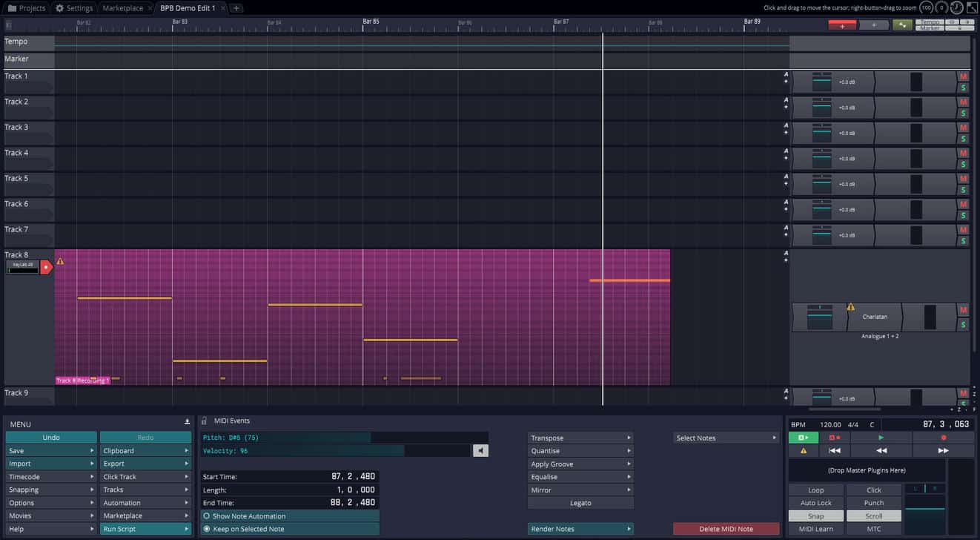The height and width of the screenshot is (540, 980).
Task: Click the yellow warning icon on Charlatan plugin
Action: (850, 307)
